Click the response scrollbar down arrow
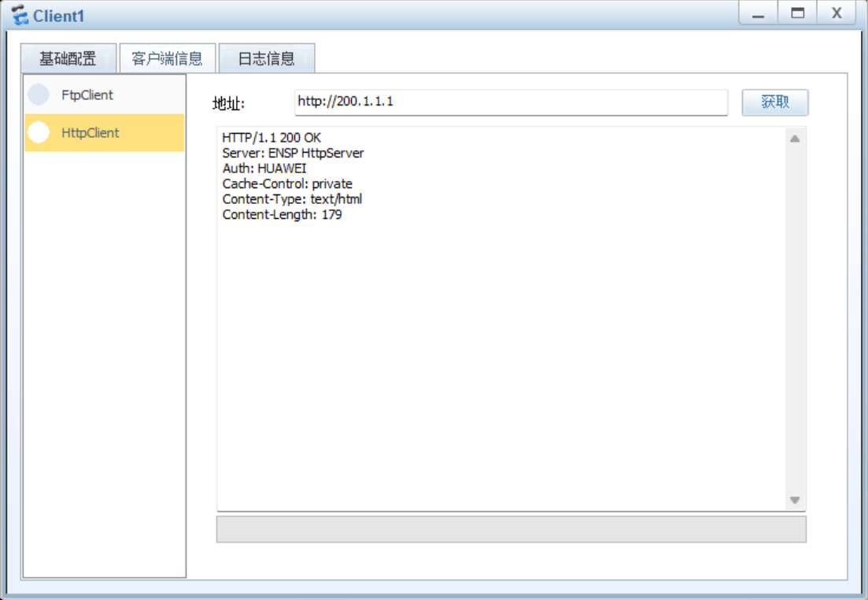868x600 pixels. click(795, 500)
